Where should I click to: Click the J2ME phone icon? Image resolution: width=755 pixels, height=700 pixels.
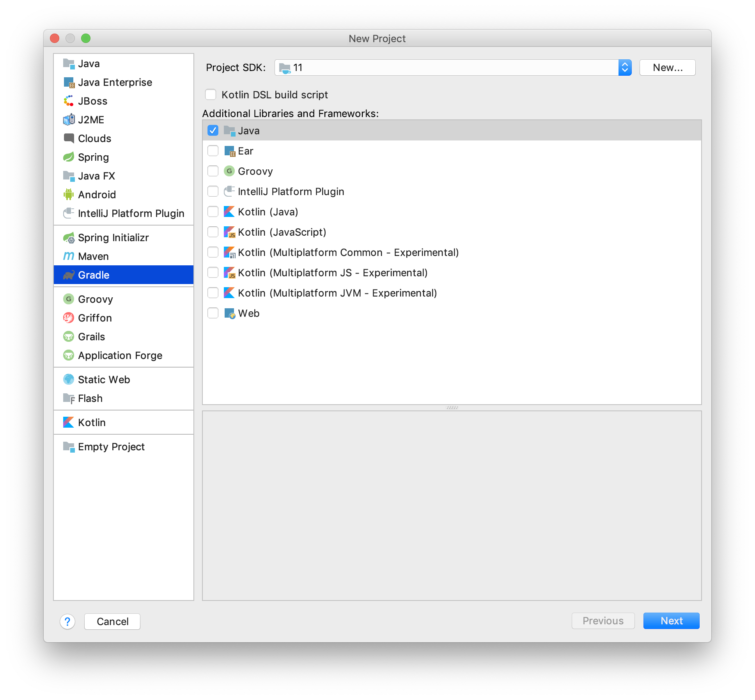click(69, 120)
